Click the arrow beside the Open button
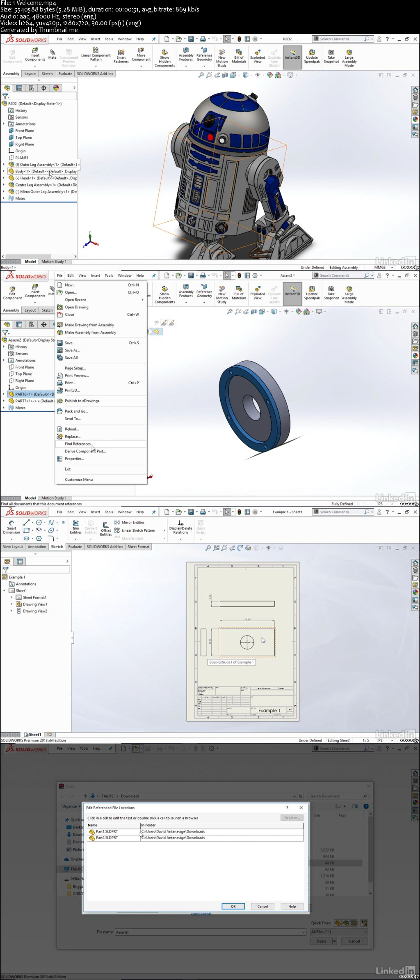420x980 pixels. click(334, 941)
